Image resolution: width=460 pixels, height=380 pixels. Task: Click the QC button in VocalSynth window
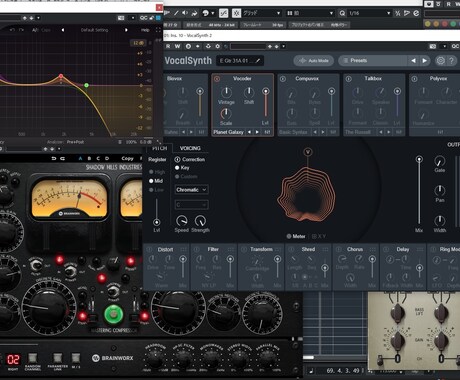click(455, 46)
